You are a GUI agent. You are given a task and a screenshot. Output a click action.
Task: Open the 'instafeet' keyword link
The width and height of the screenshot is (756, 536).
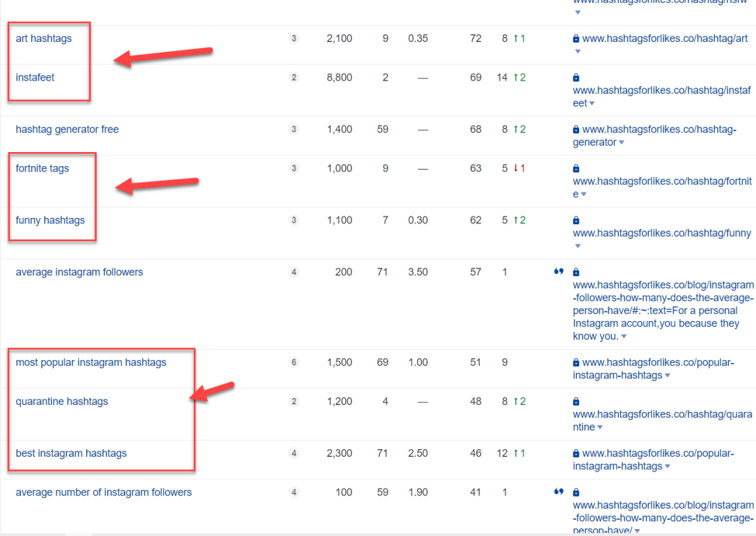pyautogui.click(x=35, y=78)
